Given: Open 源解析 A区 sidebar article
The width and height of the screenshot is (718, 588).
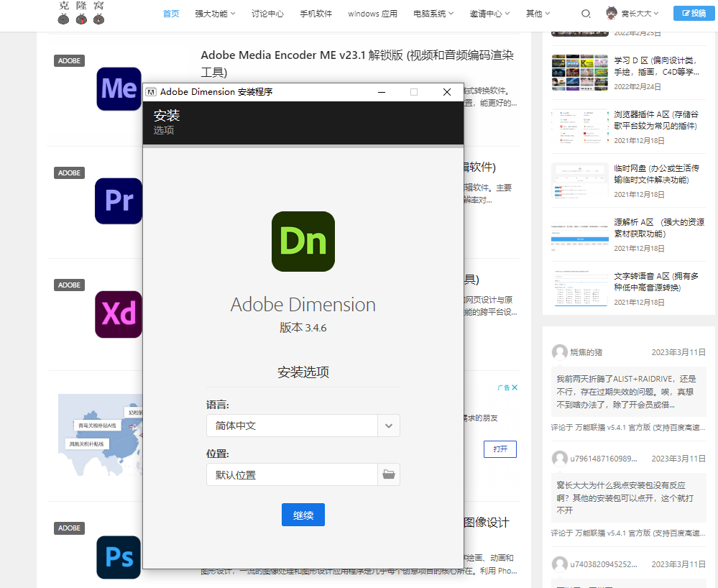Looking at the screenshot, I should coord(659,228).
